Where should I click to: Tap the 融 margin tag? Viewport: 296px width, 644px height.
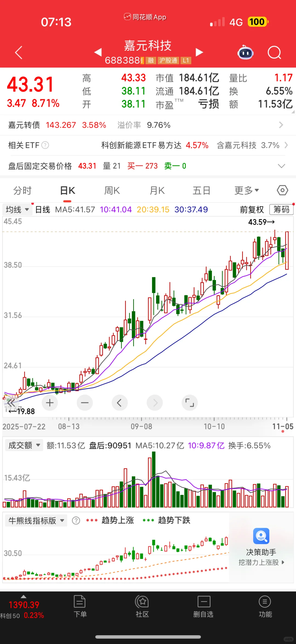tap(150, 60)
